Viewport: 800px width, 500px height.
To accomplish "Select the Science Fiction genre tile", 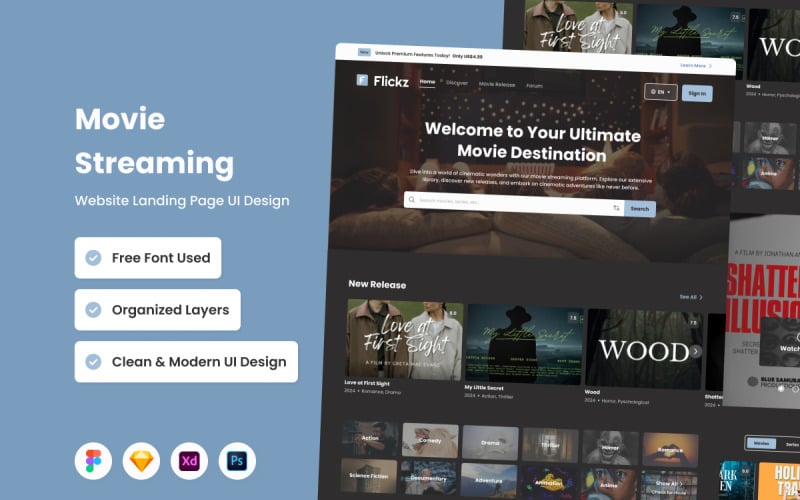I will click(369, 476).
